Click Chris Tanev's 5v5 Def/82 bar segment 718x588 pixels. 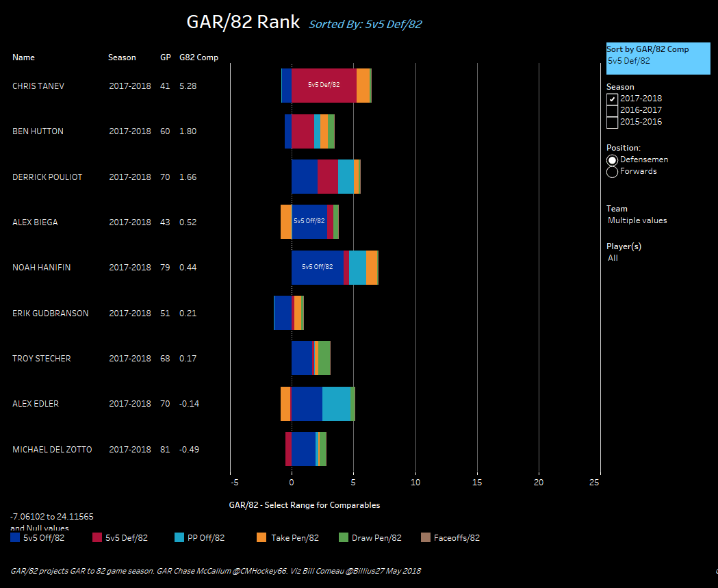[x=324, y=86]
